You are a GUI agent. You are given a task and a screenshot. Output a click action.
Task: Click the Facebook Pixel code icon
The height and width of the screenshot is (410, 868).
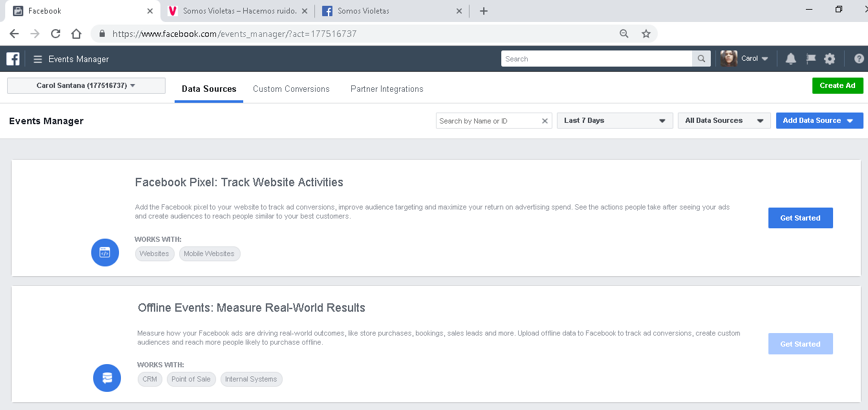click(105, 253)
